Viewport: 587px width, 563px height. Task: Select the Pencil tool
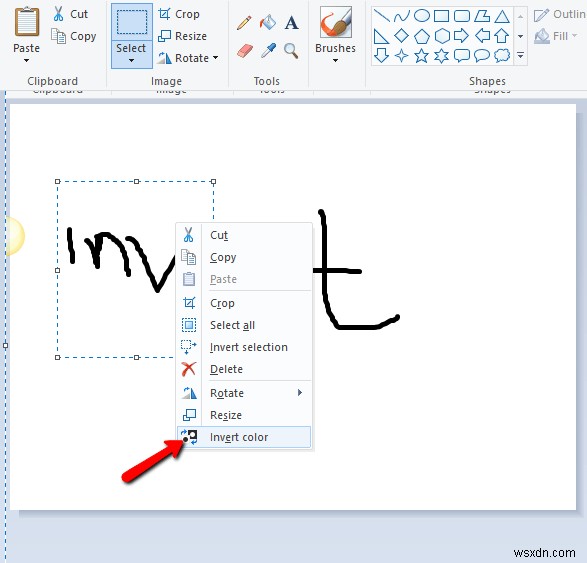coord(244,23)
